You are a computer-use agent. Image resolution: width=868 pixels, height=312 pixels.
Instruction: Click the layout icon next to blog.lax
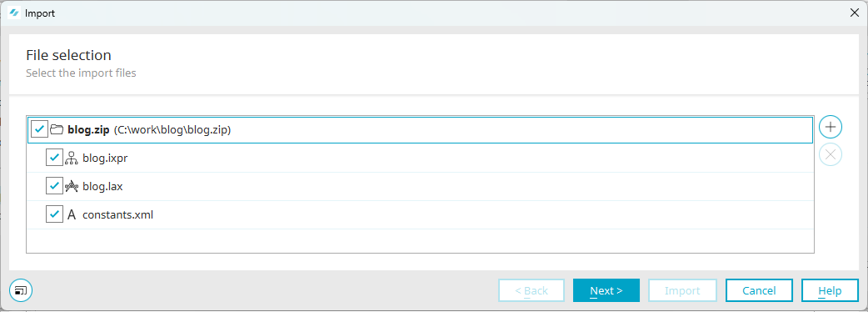(x=72, y=187)
